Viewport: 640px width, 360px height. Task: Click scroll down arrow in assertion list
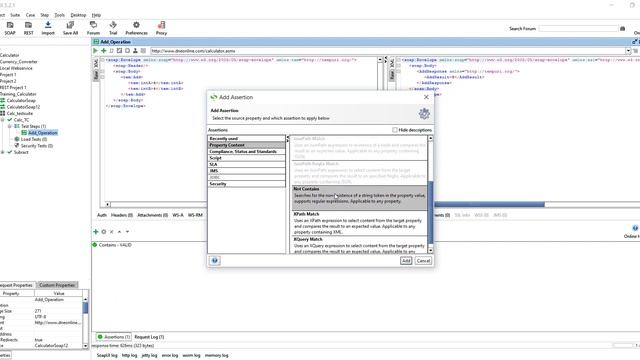[x=430, y=250]
